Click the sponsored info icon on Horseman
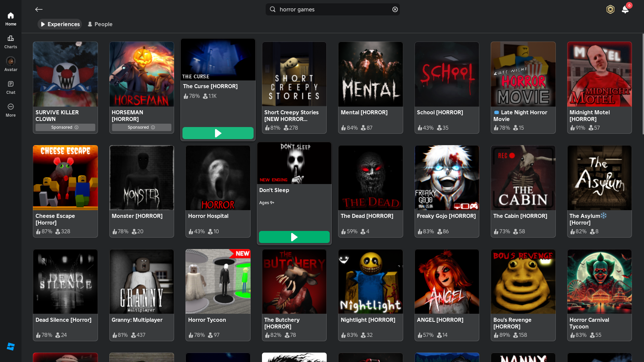 pos(153,127)
